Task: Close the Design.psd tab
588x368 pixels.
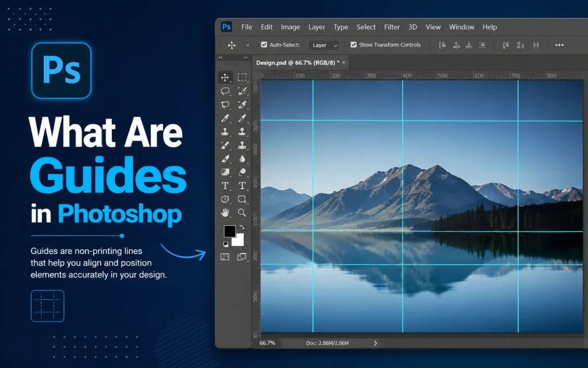Action: click(x=343, y=62)
